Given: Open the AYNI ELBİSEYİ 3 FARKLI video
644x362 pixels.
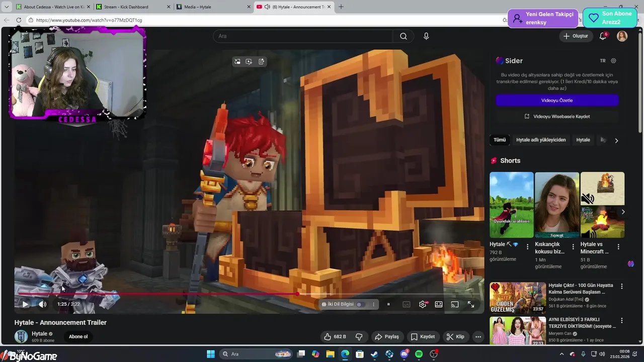Looking at the screenshot, I should coord(518,330).
